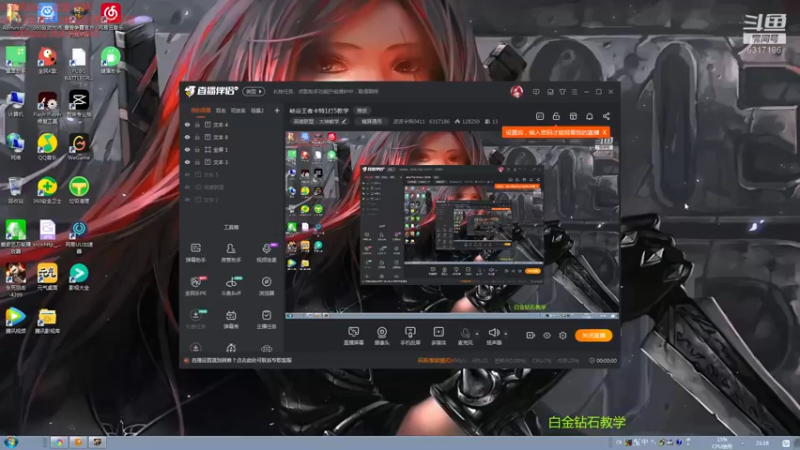This screenshot has height=450, width=800.
Task: Expand the speaker volume arrow
Action: pos(506,334)
